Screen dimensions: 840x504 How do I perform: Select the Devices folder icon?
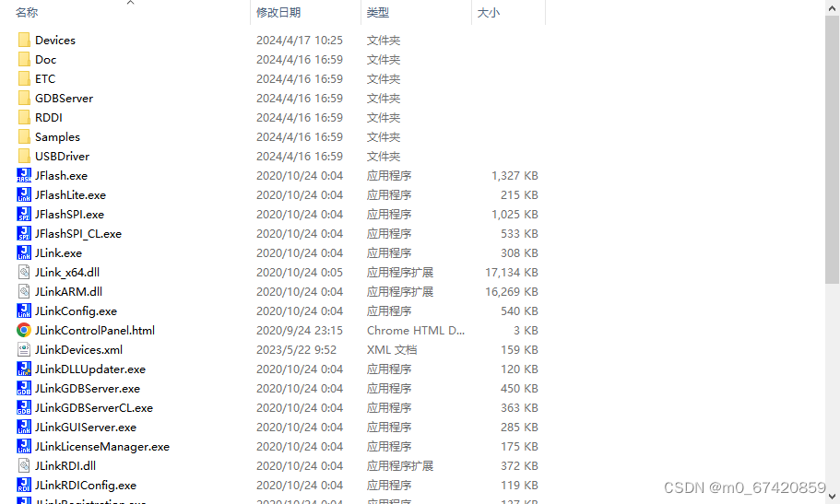tap(24, 41)
